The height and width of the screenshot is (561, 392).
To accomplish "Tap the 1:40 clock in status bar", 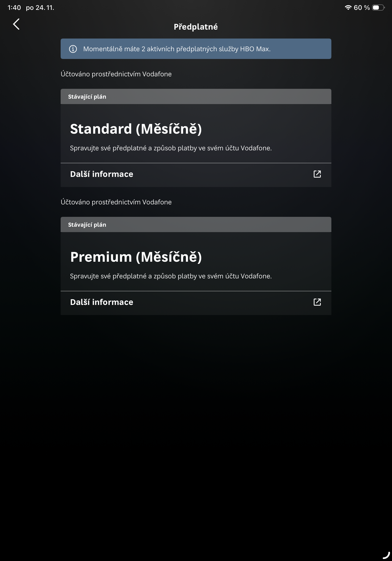I will 14,8.
